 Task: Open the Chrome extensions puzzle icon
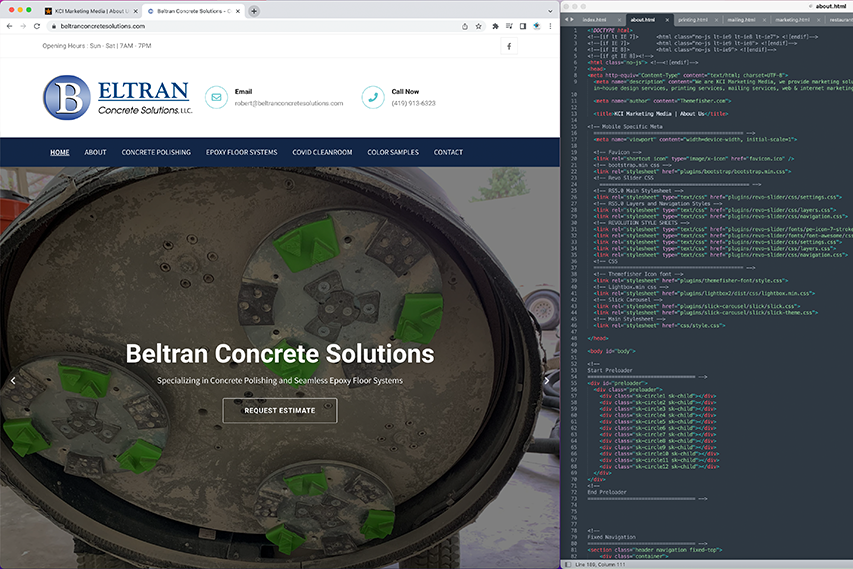tap(495, 26)
